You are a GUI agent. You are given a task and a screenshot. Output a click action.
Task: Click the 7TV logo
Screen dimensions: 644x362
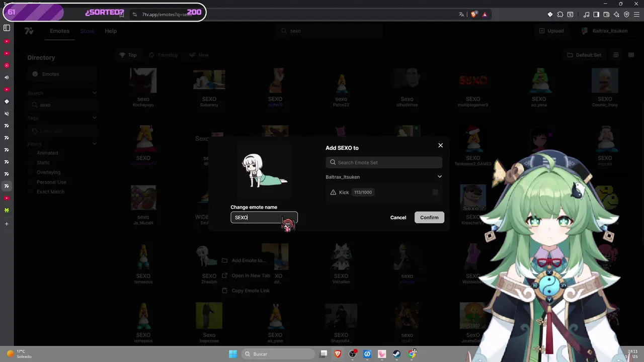tap(29, 31)
